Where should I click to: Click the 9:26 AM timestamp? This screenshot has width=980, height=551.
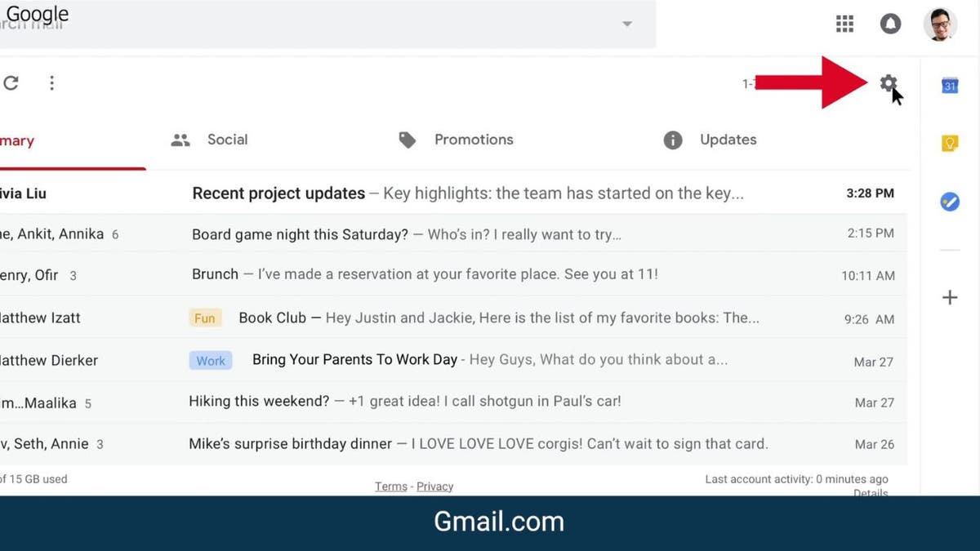point(869,319)
